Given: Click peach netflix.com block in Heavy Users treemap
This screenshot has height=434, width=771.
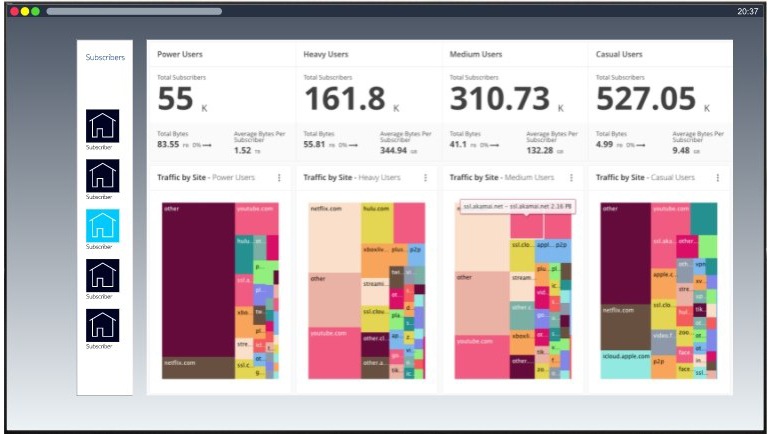Looking at the screenshot, I should 334,238.
